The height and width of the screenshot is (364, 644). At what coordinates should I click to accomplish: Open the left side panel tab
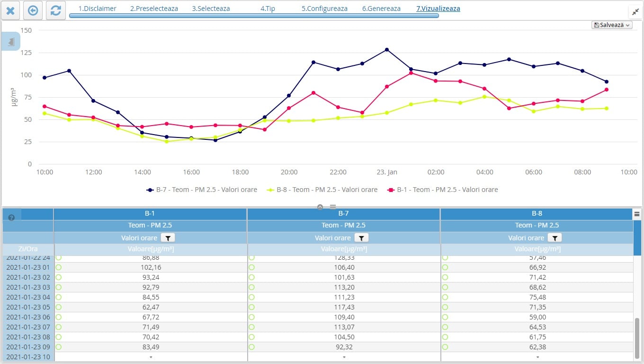(11, 42)
